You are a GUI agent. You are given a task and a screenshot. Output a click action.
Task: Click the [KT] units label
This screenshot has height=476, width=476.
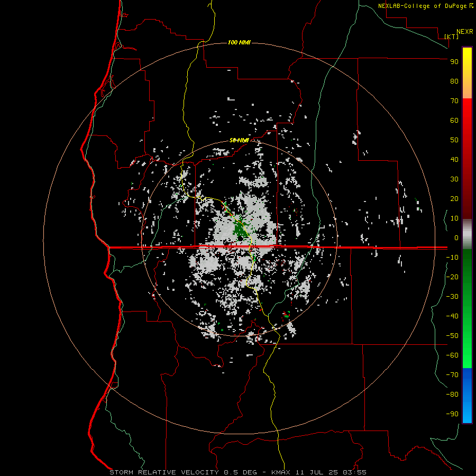tap(451, 36)
